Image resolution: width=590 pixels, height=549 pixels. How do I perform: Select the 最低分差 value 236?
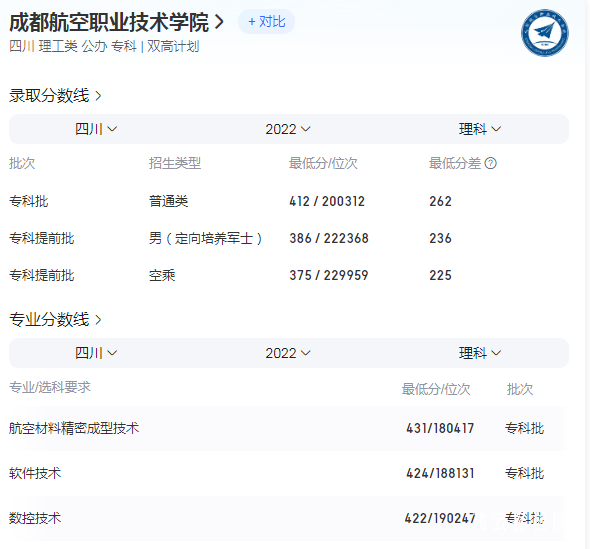[440, 238]
